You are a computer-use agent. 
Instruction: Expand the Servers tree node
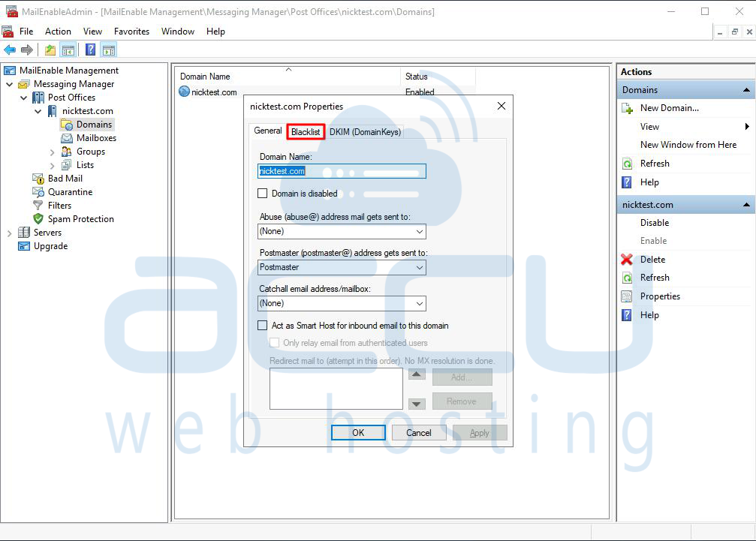(x=10, y=233)
